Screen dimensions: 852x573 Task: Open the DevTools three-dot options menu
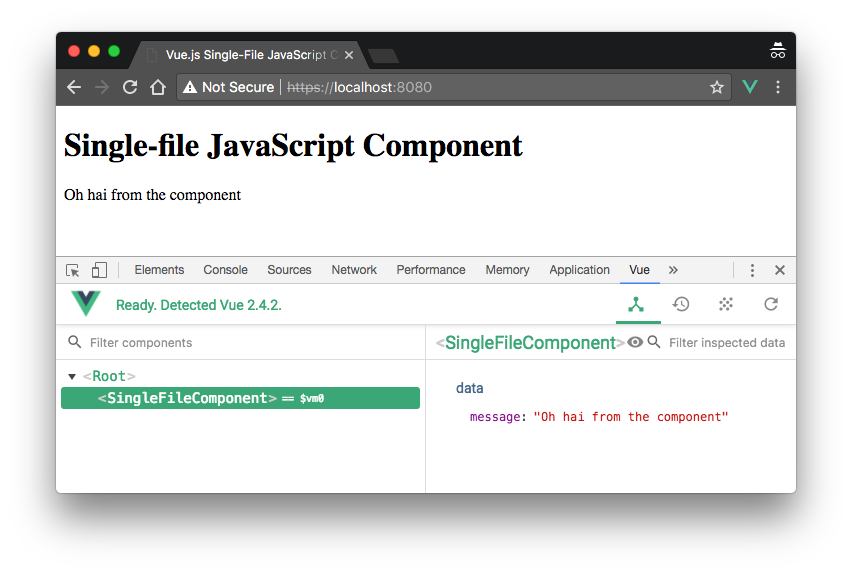point(752,270)
